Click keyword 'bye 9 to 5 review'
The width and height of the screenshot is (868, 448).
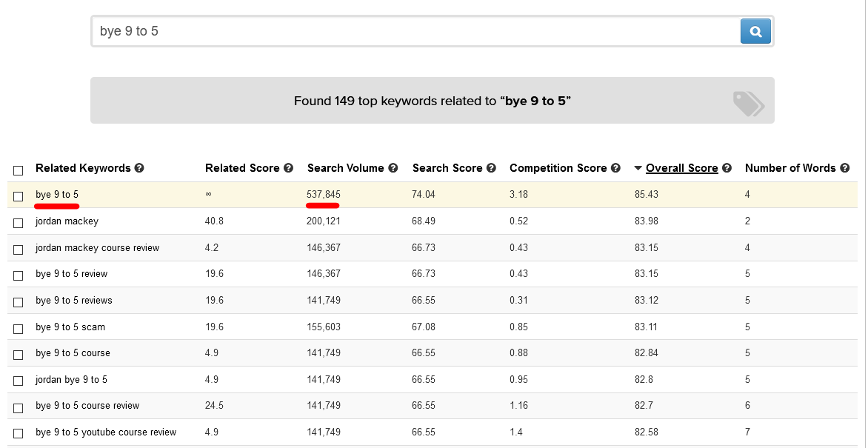pos(71,273)
